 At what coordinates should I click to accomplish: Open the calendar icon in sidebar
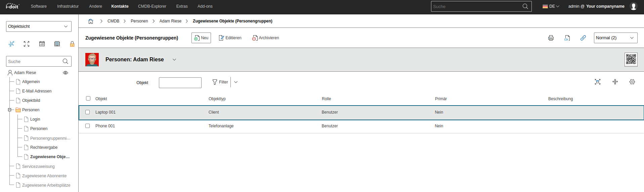click(42, 44)
